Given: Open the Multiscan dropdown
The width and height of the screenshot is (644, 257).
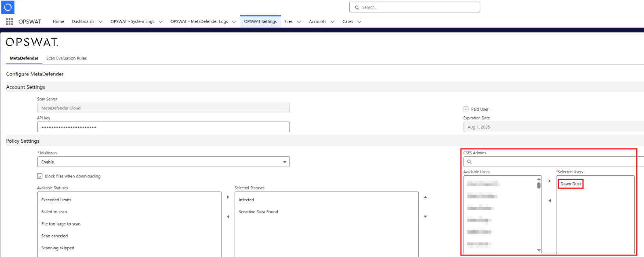Looking at the screenshot, I should (x=164, y=162).
